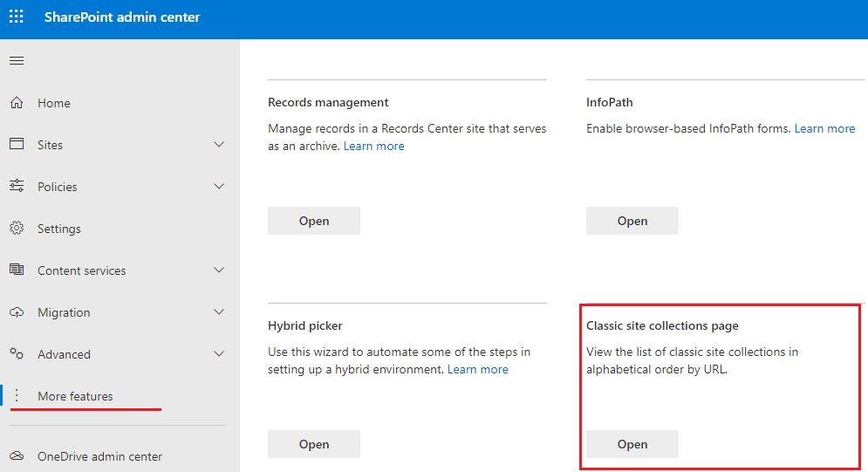Click the Advanced gears icon

pyautogui.click(x=17, y=353)
